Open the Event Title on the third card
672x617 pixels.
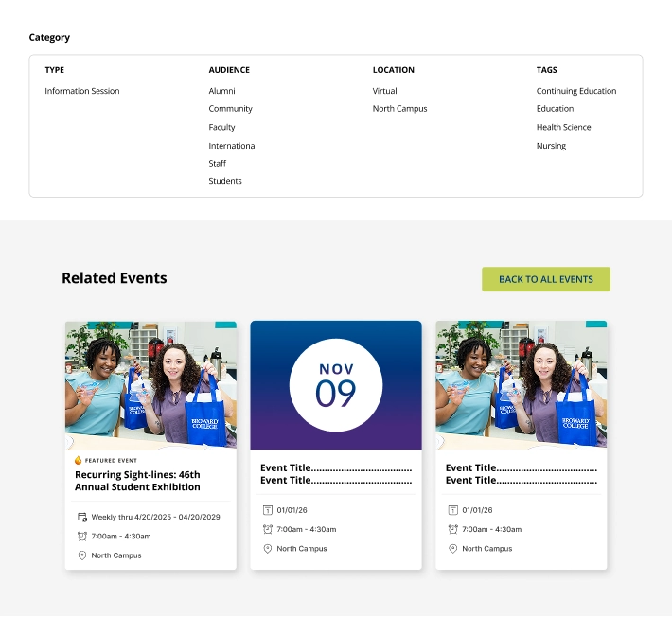522,474
